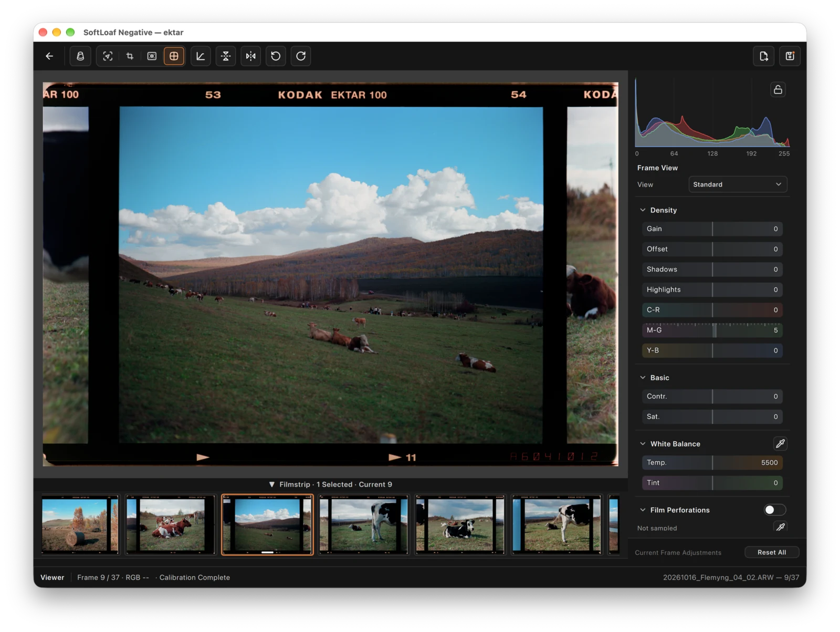
Task: Click the Frame View heading
Action: point(657,168)
